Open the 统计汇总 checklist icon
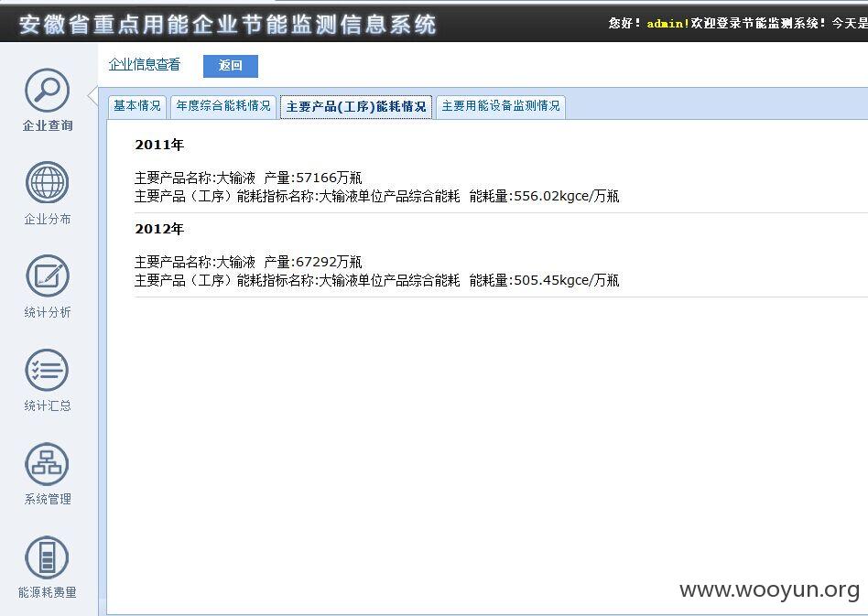The height and width of the screenshot is (616, 868). [x=47, y=370]
